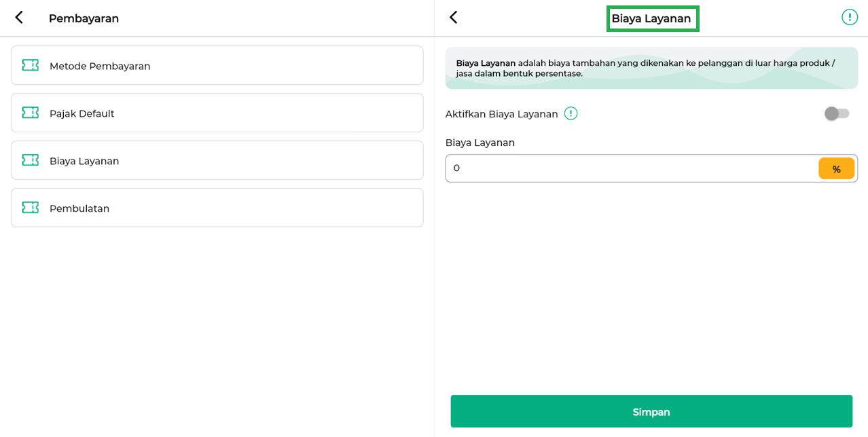The height and width of the screenshot is (437, 868).
Task: Click the ticket icon for Pembulatan
Action: (x=31, y=208)
